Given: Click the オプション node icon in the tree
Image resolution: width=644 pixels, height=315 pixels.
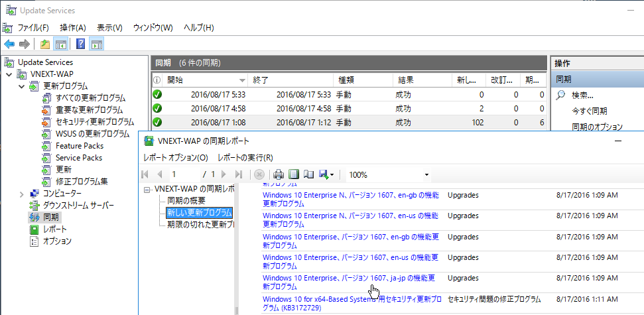Looking at the screenshot, I should pos(35,241).
